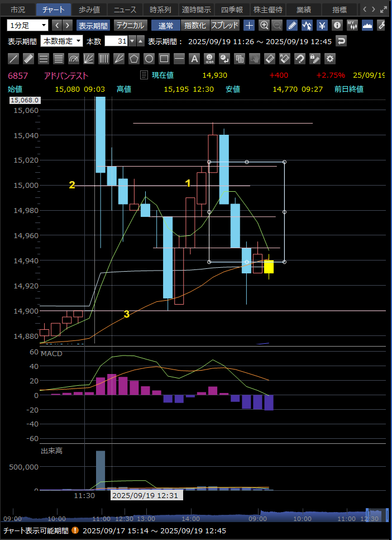
Task: Click the crosshair plus icon
Action: coord(249,25)
